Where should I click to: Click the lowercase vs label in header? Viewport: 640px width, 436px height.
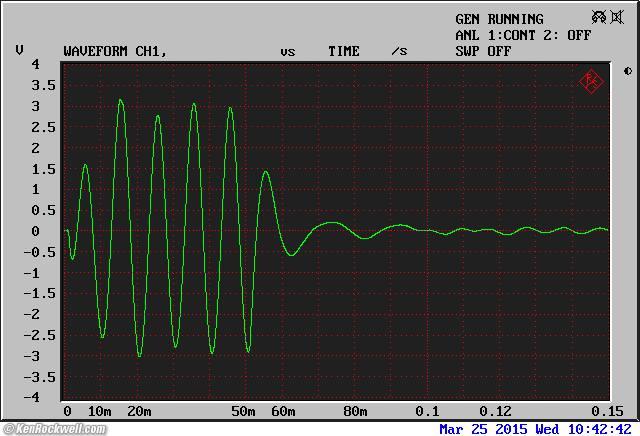pyautogui.click(x=288, y=52)
